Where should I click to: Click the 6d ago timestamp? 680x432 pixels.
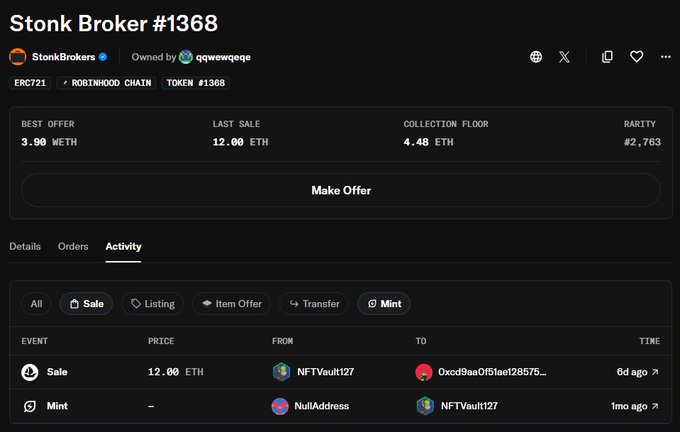(x=632, y=372)
